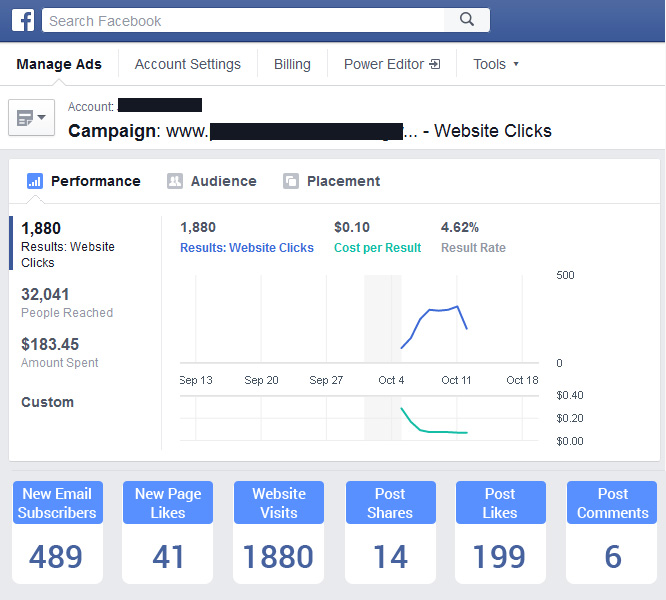The width and height of the screenshot is (666, 600).
Task: Click the Performance bar chart icon
Action: point(35,181)
